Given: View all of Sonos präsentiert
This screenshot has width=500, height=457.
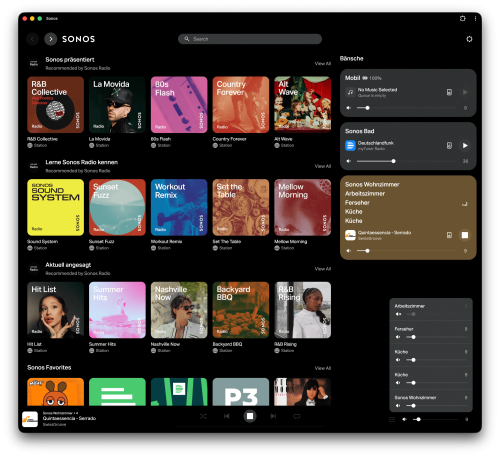Looking at the screenshot, I should pyautogui.click(x=323, y=63).
